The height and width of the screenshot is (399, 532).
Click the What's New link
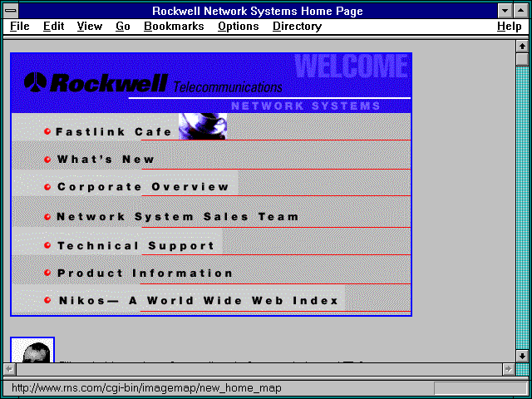pos(106,159)
